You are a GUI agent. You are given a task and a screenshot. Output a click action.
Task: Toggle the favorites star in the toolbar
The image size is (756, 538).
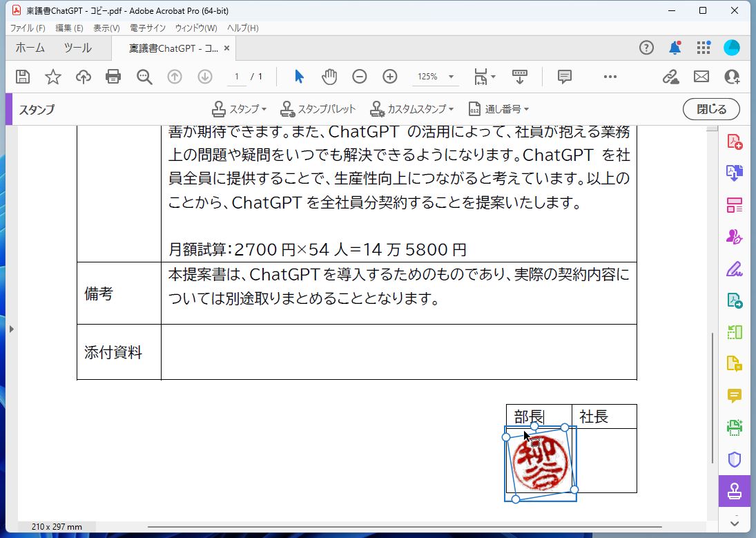53,77
